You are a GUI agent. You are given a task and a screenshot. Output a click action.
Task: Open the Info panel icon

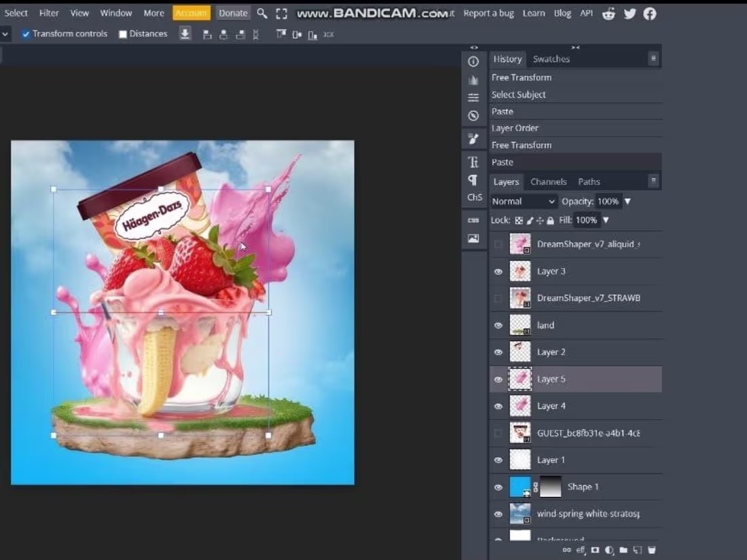point(473,61)
